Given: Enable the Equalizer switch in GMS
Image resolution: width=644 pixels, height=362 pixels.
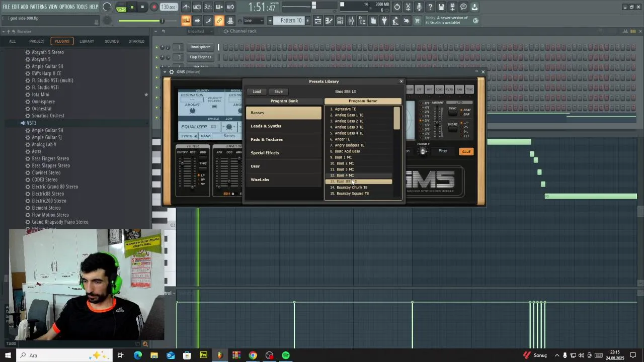Looking at the screenshot, I should [x=213, y=127].
